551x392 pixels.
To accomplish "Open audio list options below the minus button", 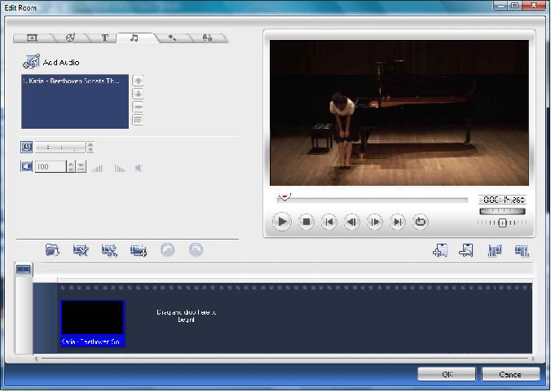I will point(138,120).
